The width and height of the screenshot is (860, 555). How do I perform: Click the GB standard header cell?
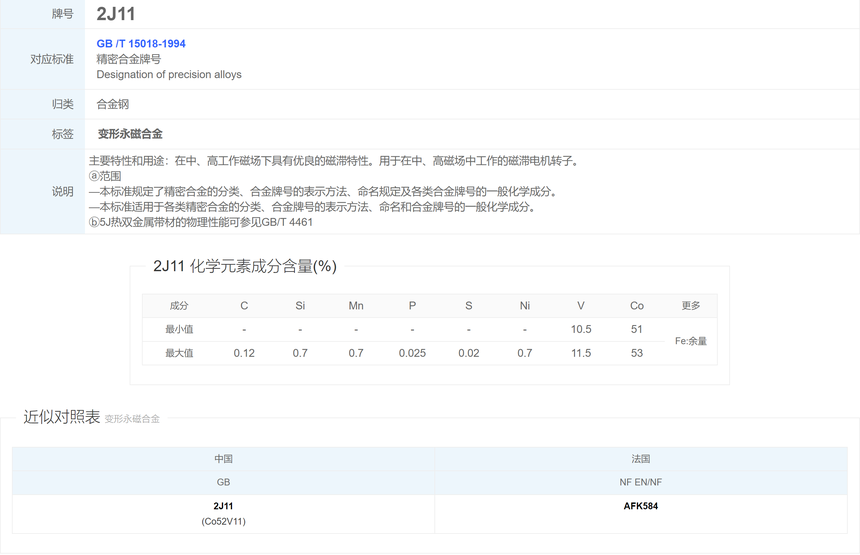223,483
